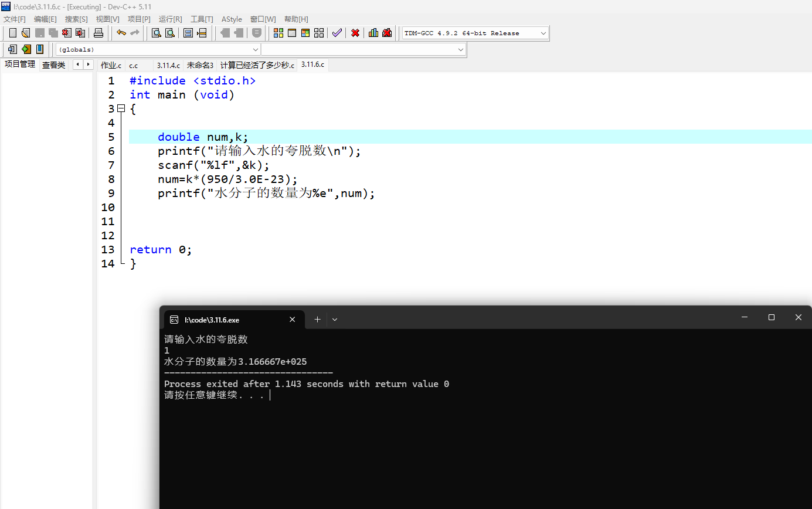Click the Goto function toolbar icon
812x509 pixels.
click(x=188, y=33)
